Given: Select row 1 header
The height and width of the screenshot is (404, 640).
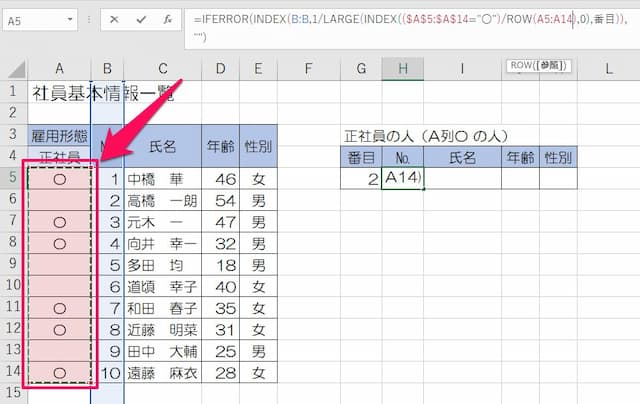Looking at the screenshot, I should (13, 91).
